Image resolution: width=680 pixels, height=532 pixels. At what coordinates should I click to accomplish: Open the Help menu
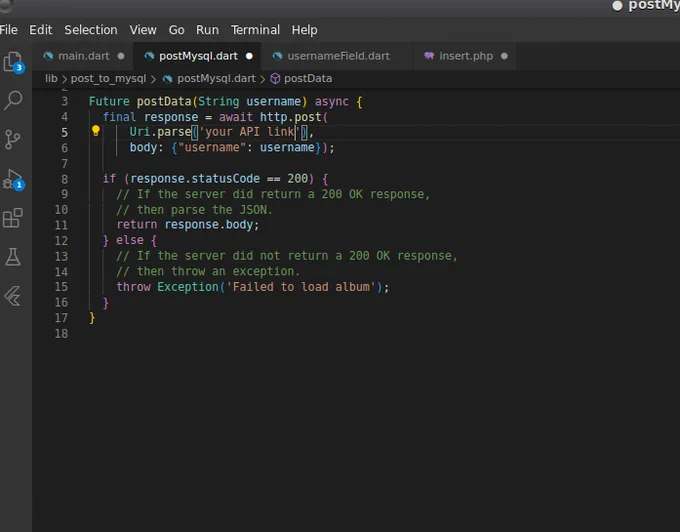coord(304,30)
